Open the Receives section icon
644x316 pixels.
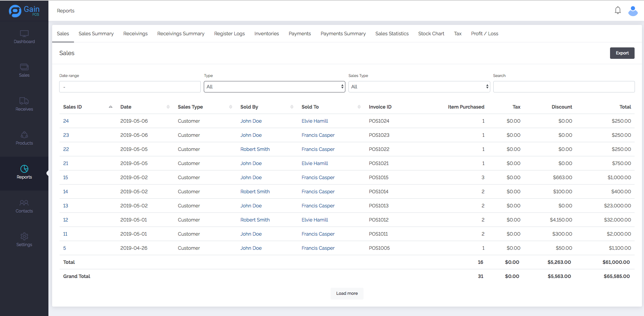tap(24, 101)
